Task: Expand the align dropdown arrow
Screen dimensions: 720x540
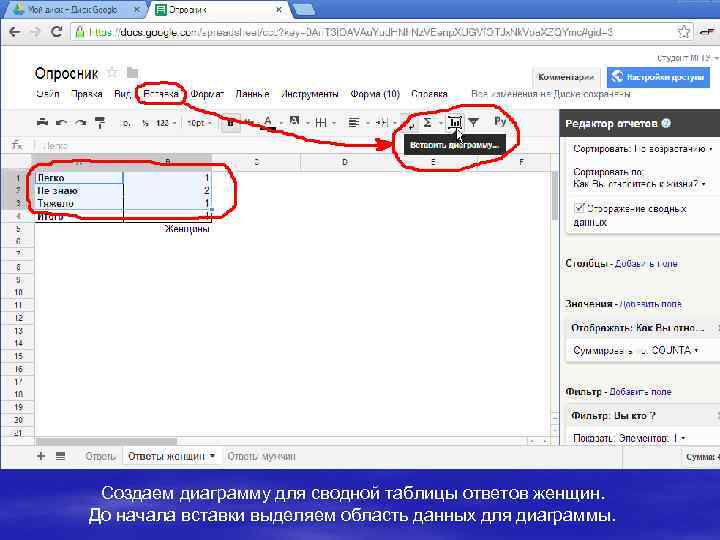Action: coord(367,123)
